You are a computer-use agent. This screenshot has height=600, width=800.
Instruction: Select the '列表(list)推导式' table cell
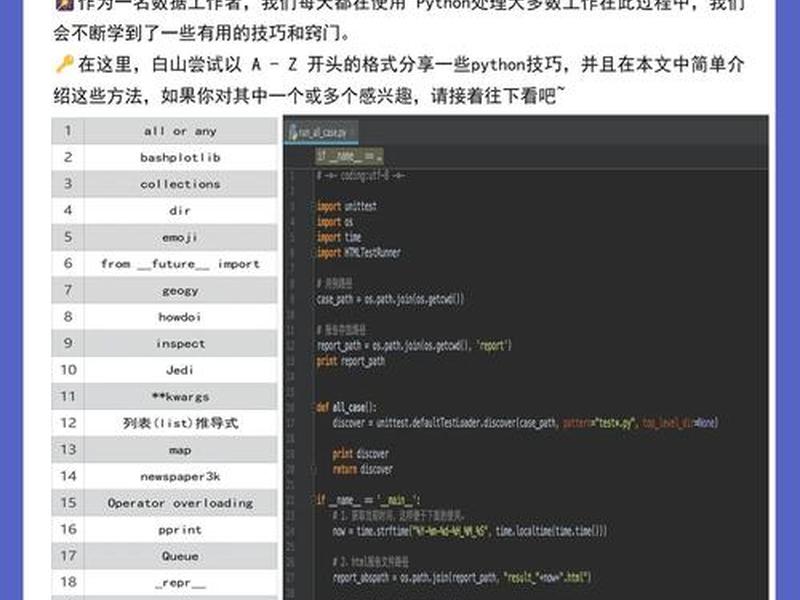point(181,423)
